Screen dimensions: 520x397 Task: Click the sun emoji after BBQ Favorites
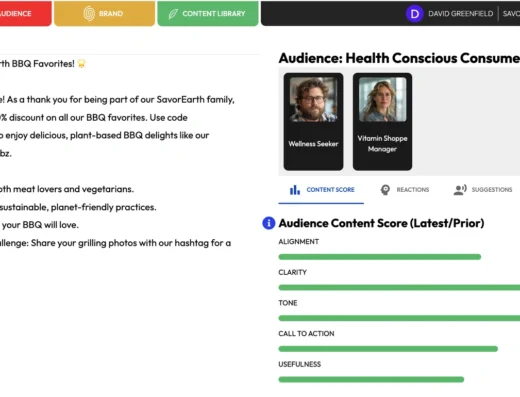(82, 63)
